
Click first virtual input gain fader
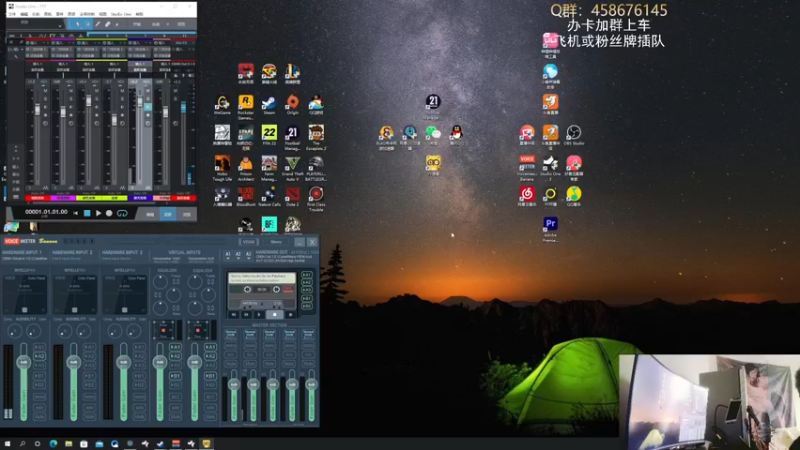[x=160, y=362]
